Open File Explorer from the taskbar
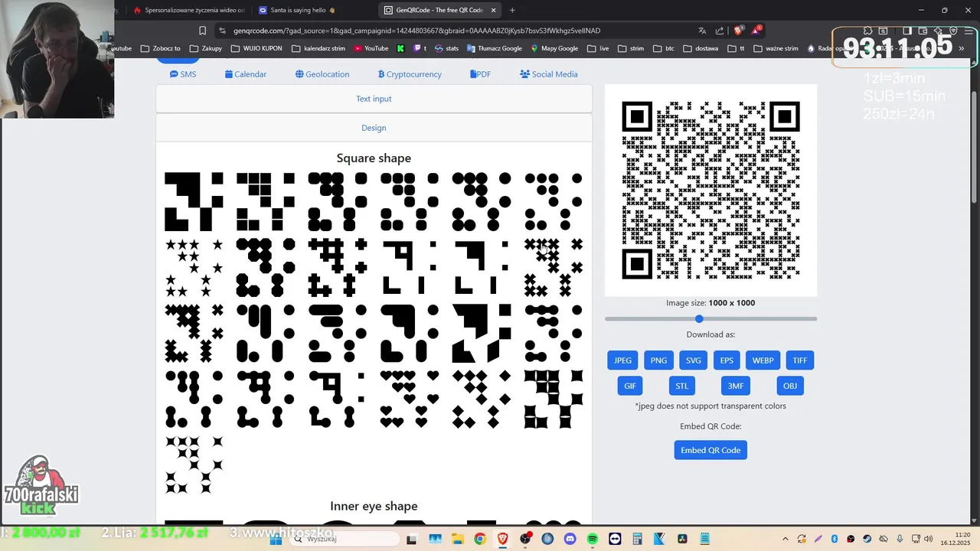The height and width of the screenshot is (551, 980). coord(456,539)
